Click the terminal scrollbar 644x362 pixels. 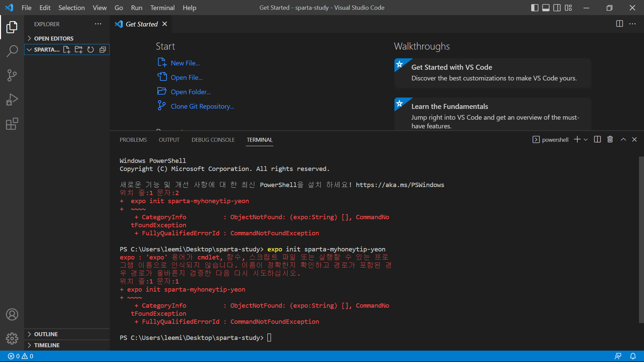(641, 239)
